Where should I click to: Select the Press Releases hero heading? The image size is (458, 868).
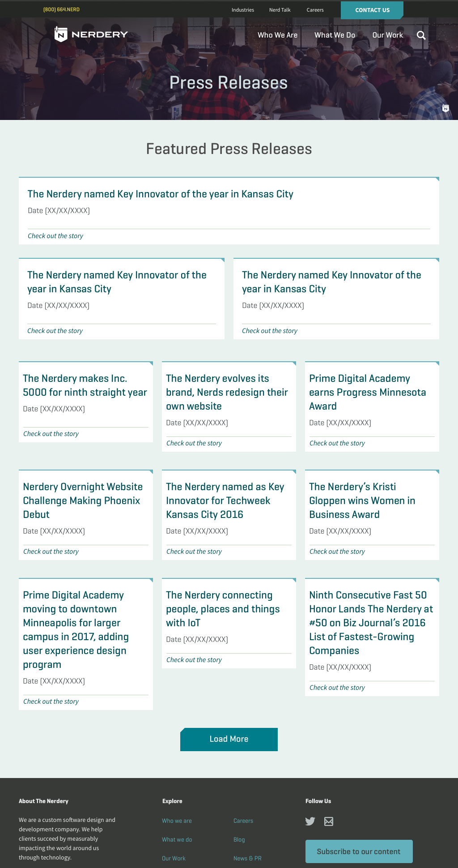pos(229,83)
